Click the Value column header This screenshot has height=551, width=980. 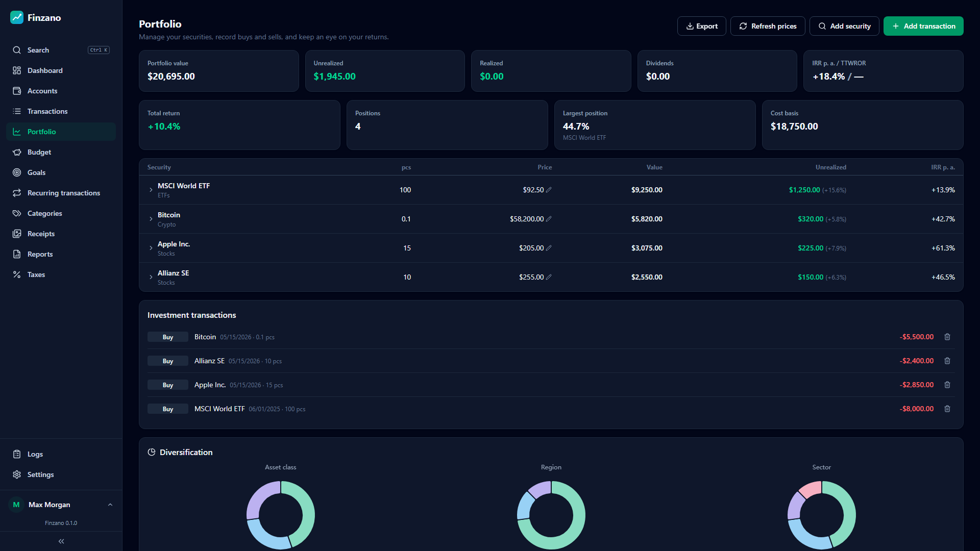point(654,167)
